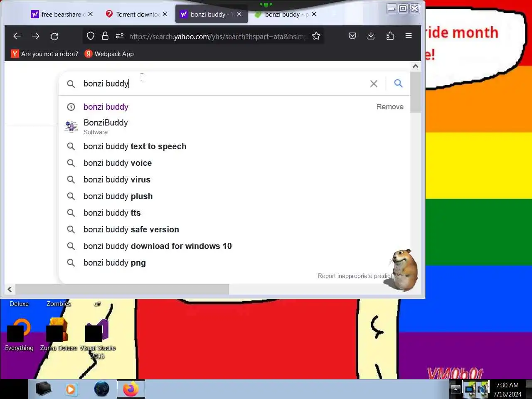Reload the page with the refresh icon
Viewport: 532px width, 399px height.
54,36
